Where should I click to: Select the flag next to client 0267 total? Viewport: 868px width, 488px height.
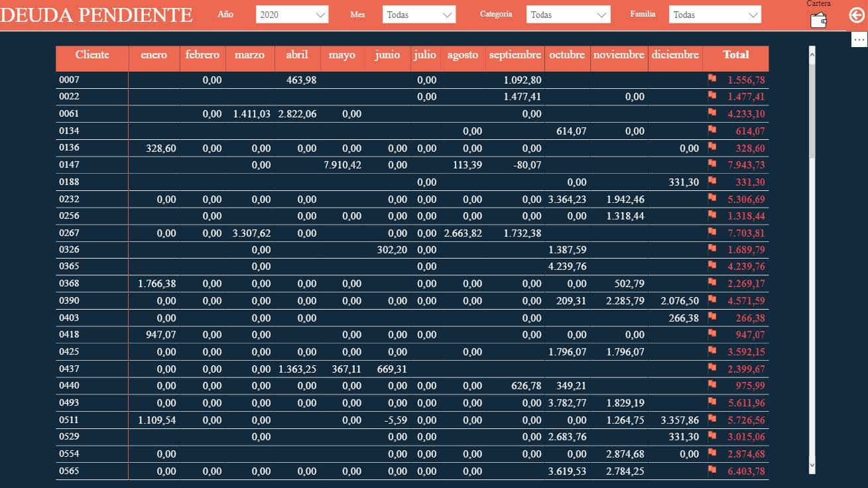712,232
